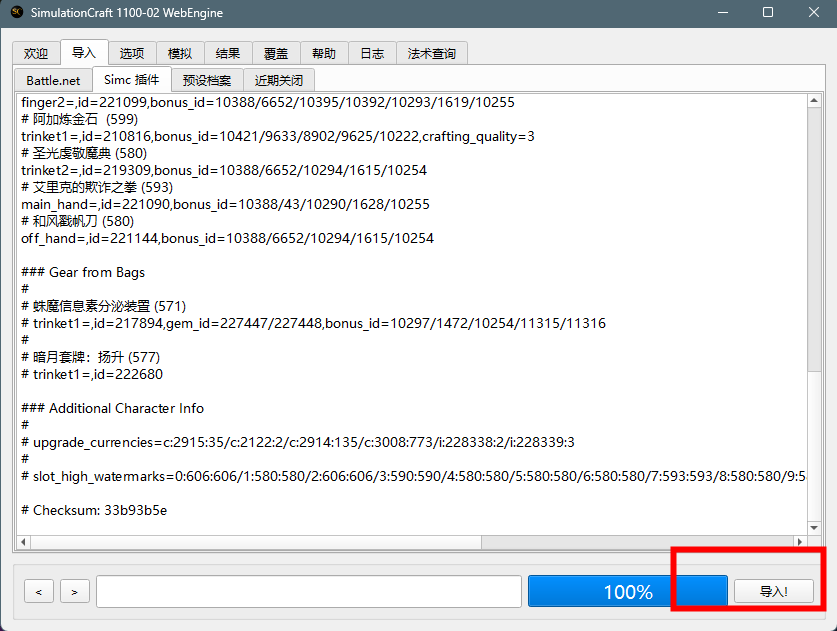Screen dimensions: 837x631
Task: Click the finger2 id=221099 line
Action: 268,102
